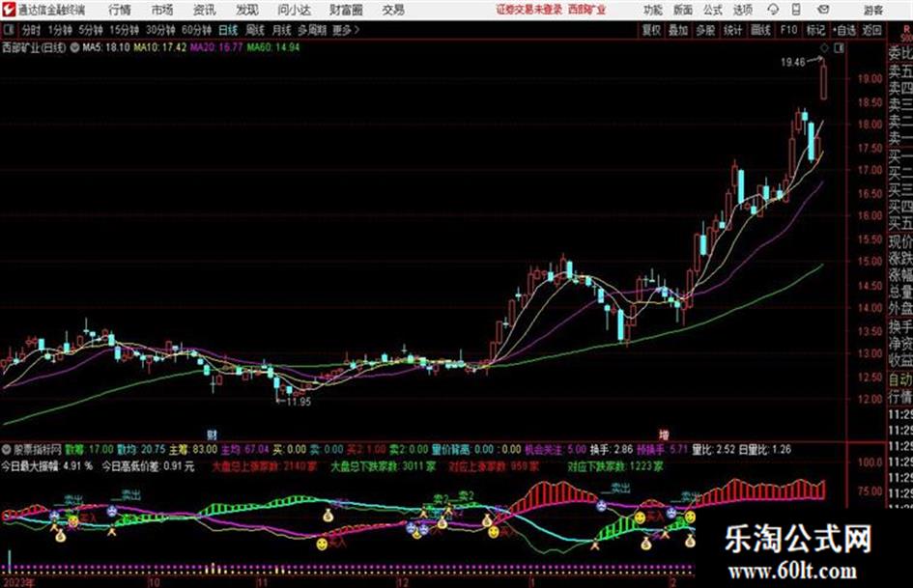Click the 统计 statistics button
Viewport: 913px width, 588px height.
point(733,30)
